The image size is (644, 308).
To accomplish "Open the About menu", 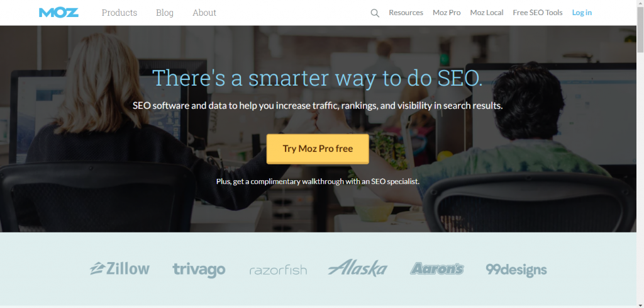I will point(204,13).
